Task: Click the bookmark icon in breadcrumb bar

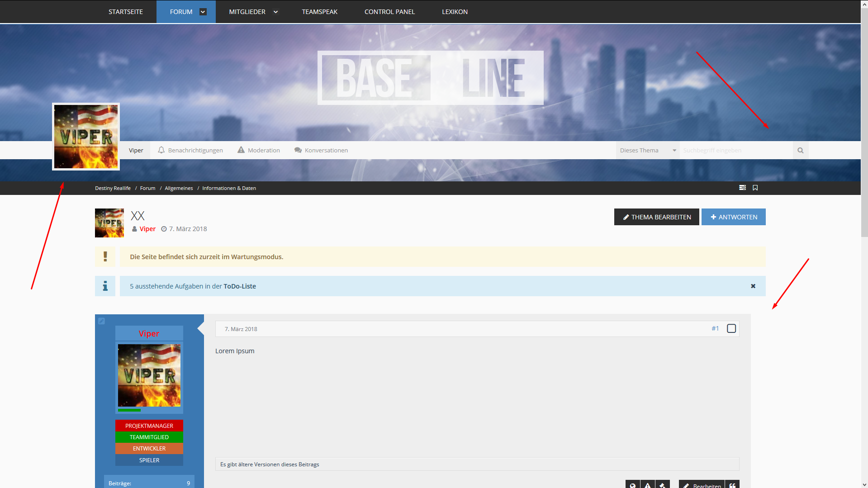Action: [x=755, y=188]
